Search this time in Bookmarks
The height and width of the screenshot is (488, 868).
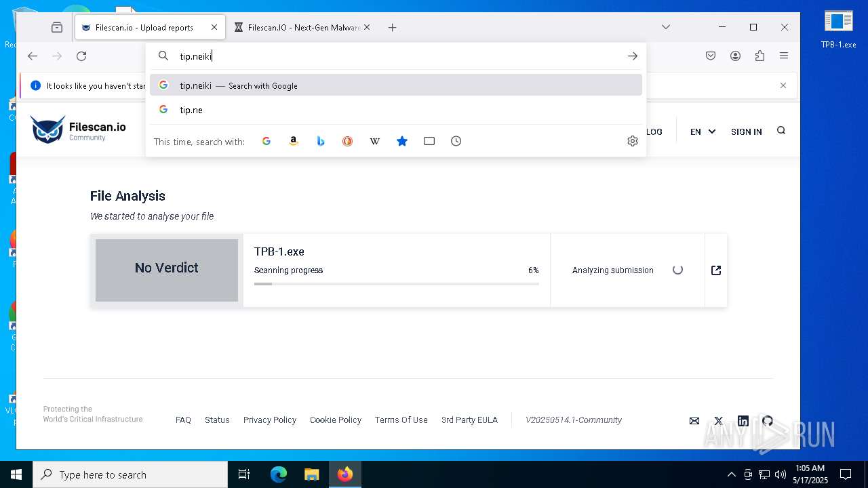[x=402, y=141]
